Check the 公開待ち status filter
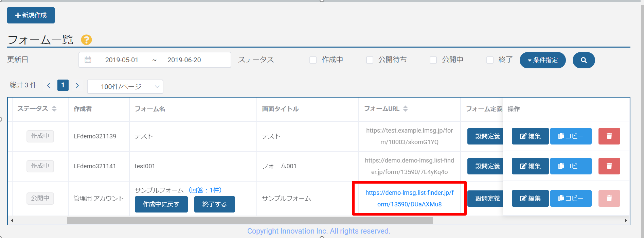 tap(370, 60)
